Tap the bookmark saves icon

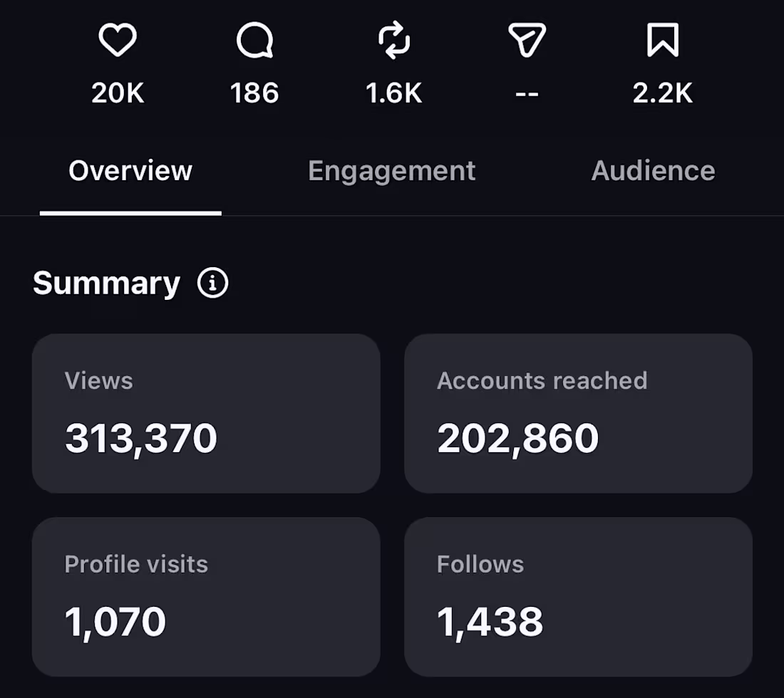663,39
